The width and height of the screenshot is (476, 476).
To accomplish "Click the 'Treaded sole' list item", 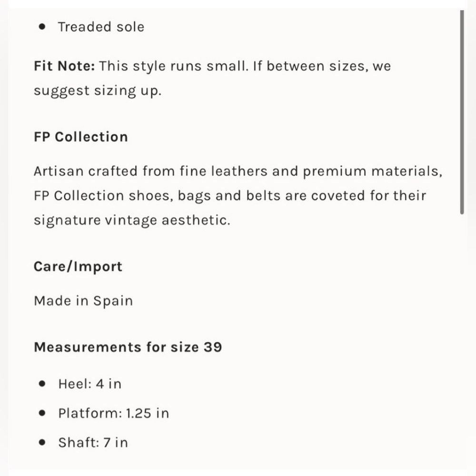I will tap(101, 27).
